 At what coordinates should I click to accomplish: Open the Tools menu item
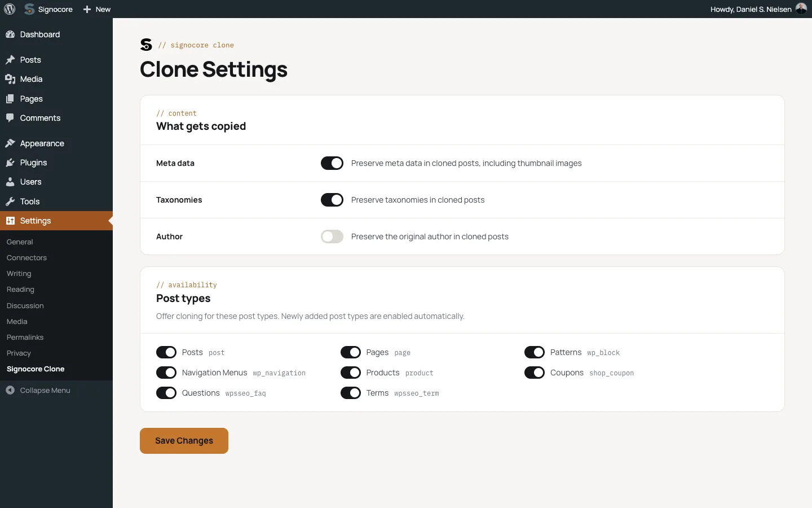coord(56,202)
